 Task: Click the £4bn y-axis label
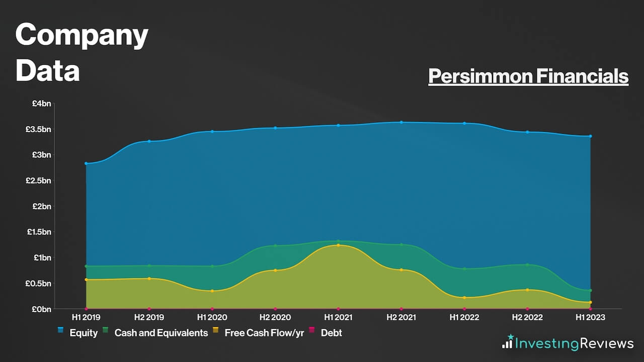(x=42, y=104)
